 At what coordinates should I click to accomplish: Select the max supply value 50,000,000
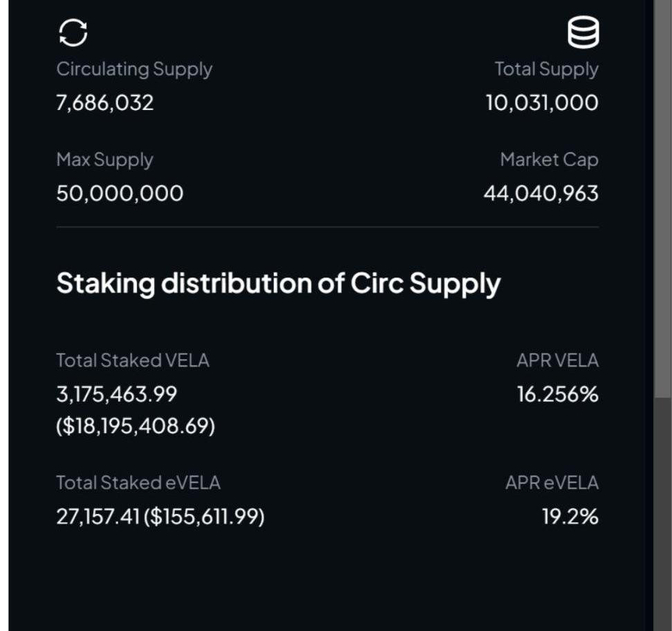(120, 193)
